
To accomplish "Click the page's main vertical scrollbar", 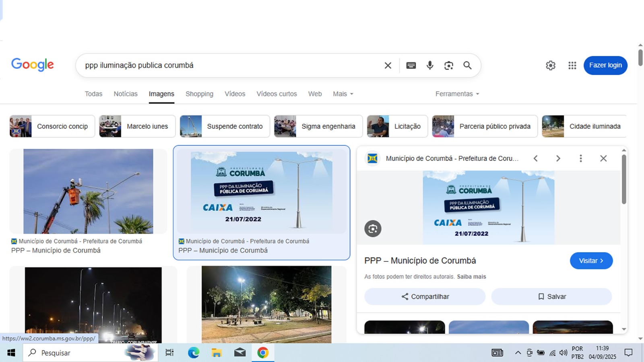I will coord(640,57).
